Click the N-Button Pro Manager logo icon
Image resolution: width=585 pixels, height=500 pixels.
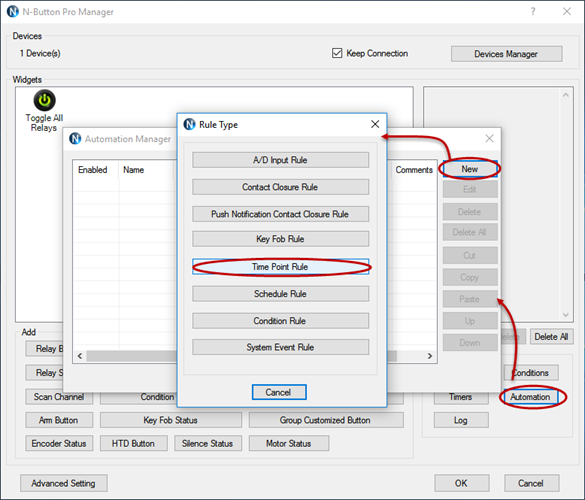point(13,12)
